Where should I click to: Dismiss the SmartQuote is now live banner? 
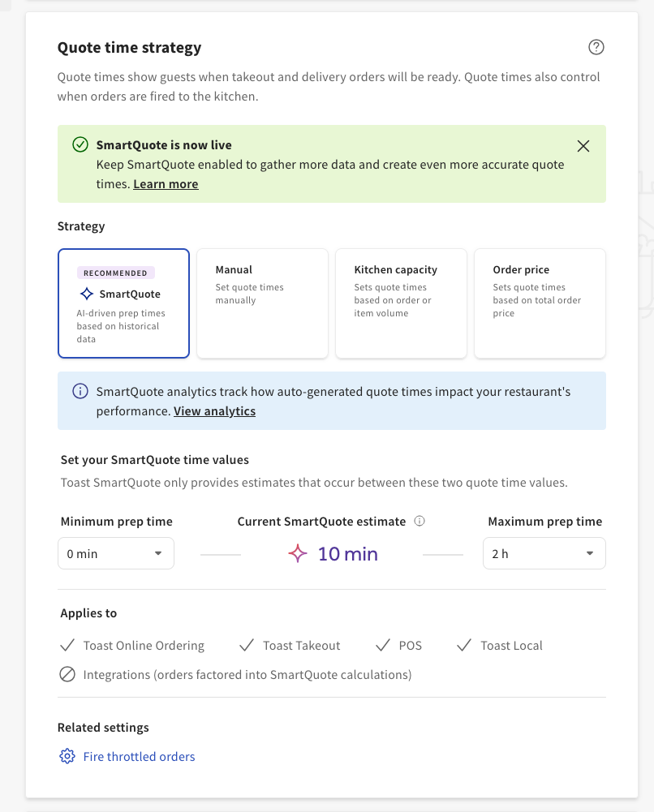[583, 146]
